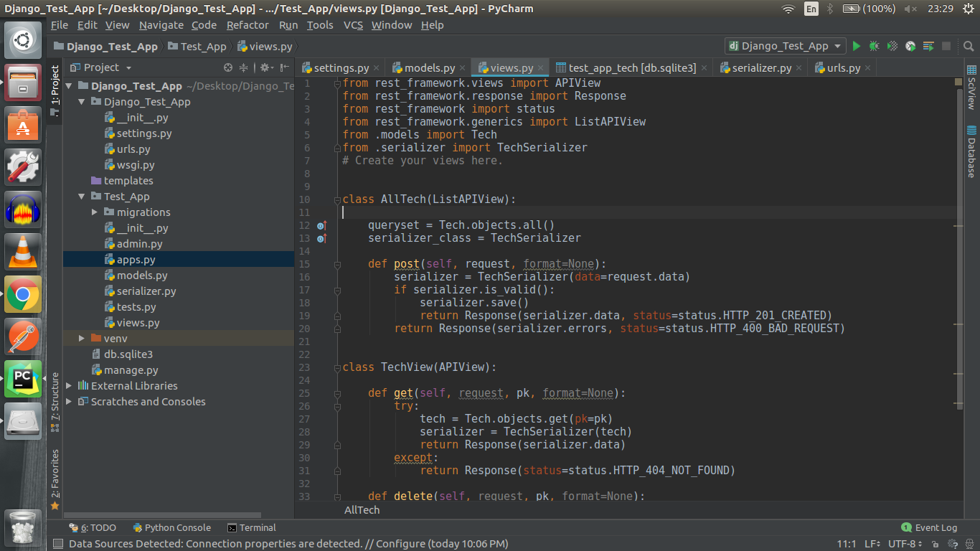980x551 pixels.
Task: Open the Terminal tool window
Action: (251, 528)
